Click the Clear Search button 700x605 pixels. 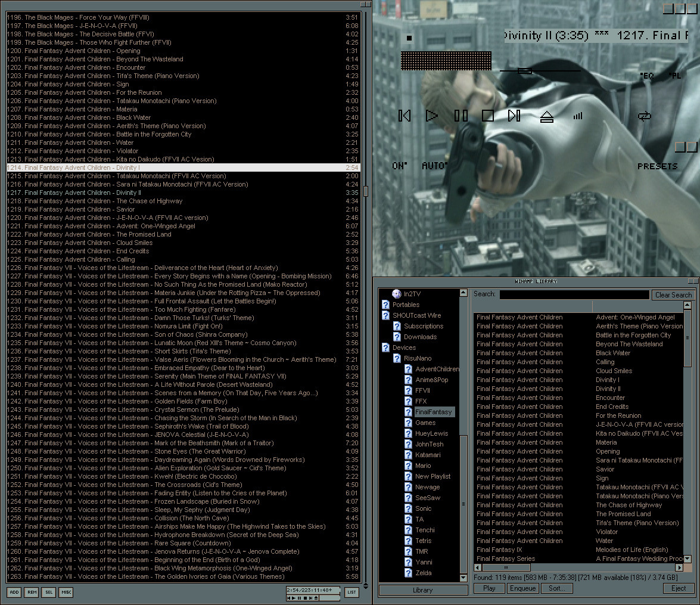point(673,294)
